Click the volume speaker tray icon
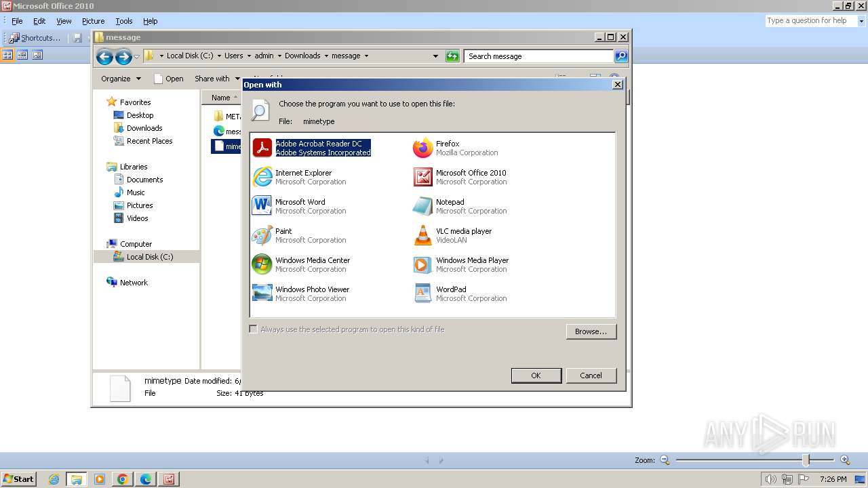 pos(770,479)
